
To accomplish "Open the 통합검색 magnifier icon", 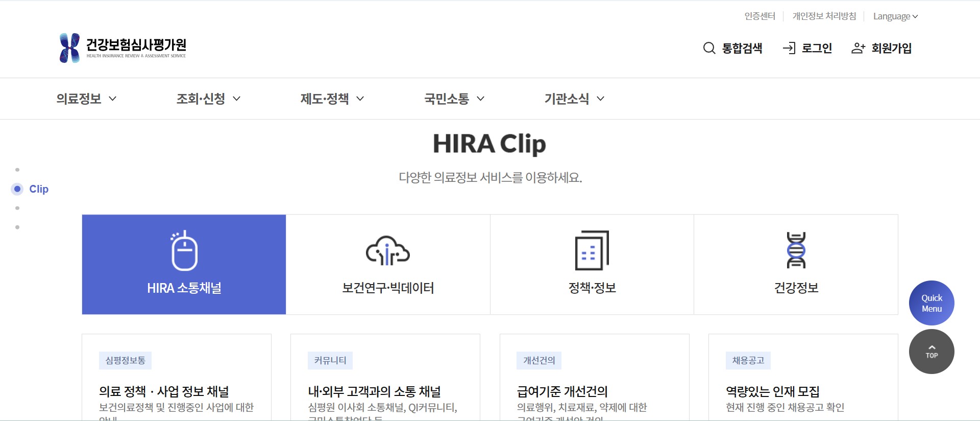I will click(709, 49).
